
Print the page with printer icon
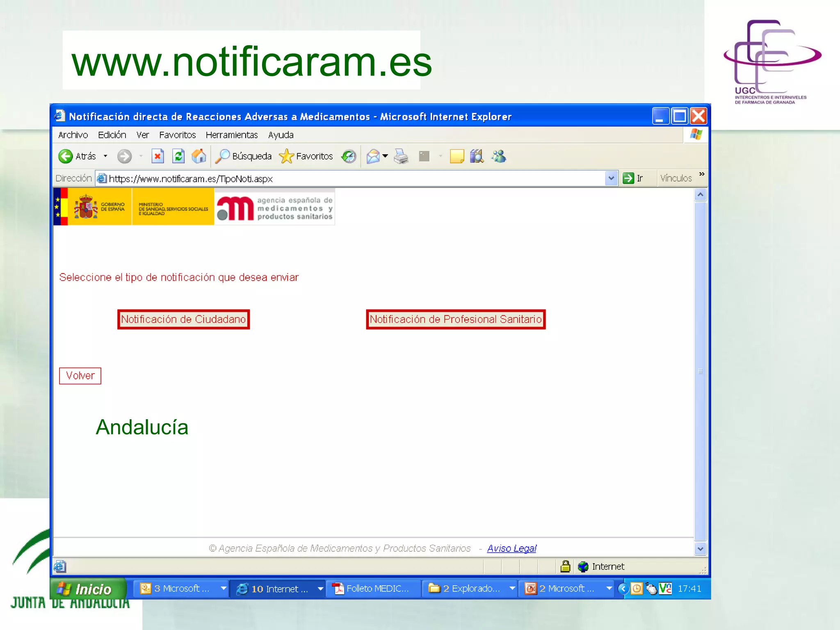tap(401, 156)
